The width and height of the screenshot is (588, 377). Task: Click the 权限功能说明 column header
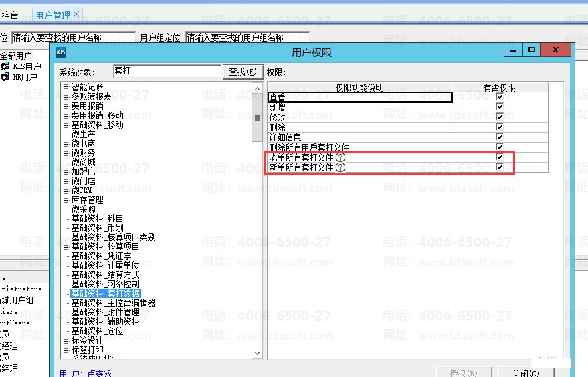pyautogui.click(x=360, y=88)
